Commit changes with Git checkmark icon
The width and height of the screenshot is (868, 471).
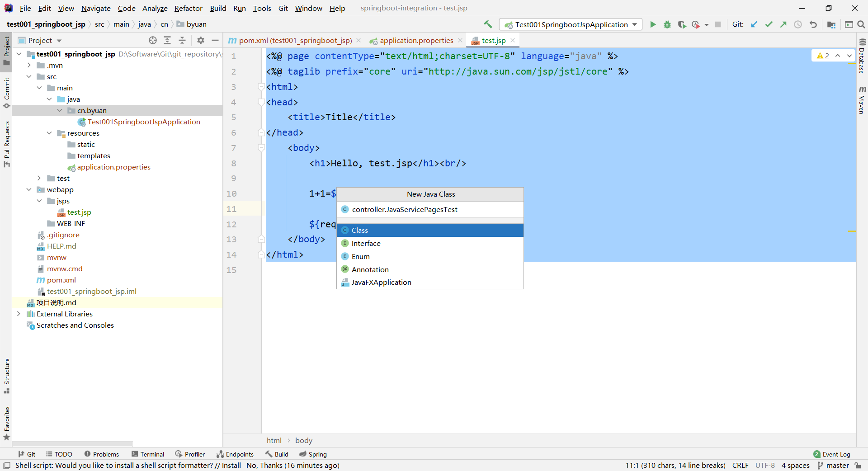769,24
